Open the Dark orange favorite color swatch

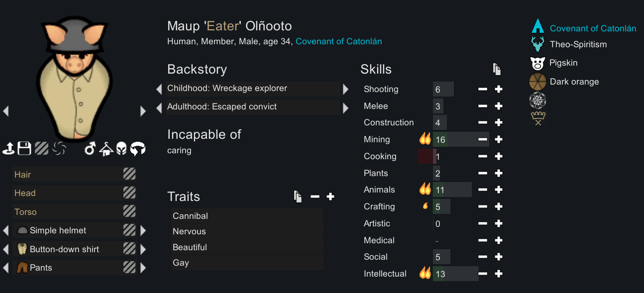click(x=537, y=82)
